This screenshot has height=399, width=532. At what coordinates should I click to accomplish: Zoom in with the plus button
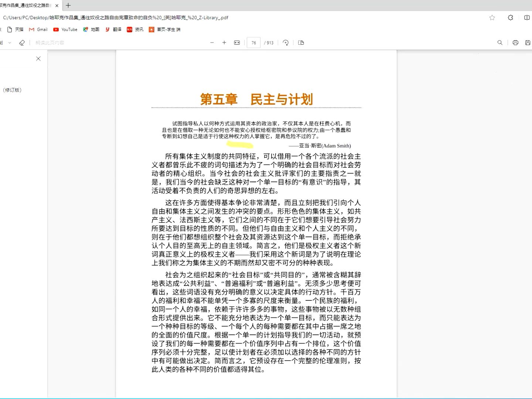224,43
